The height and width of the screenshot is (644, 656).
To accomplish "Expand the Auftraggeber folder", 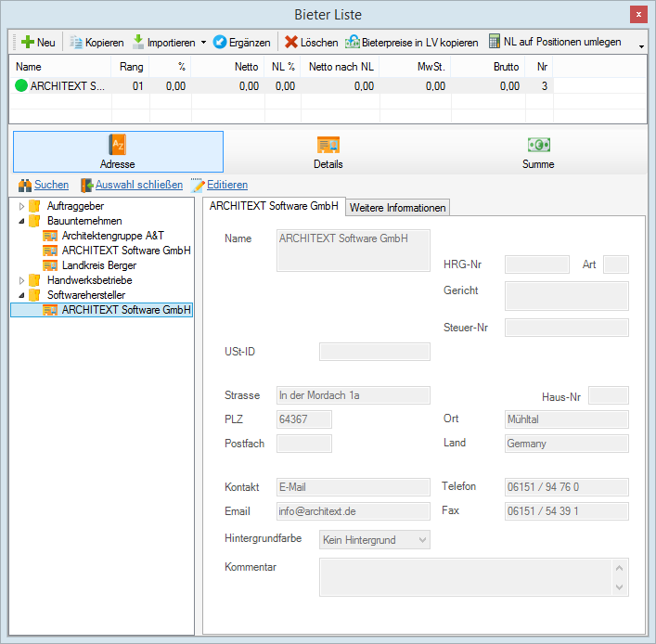I will point(21,206).
